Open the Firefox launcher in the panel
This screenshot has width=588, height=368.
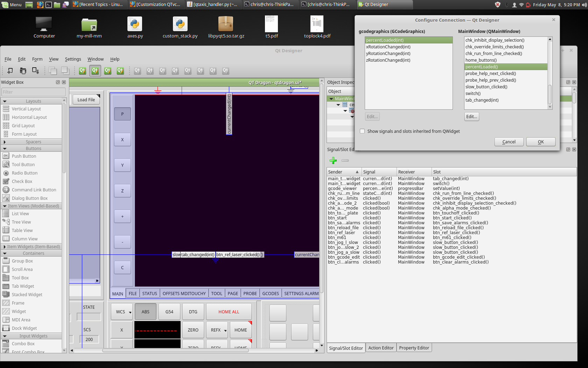coord(40,5)
